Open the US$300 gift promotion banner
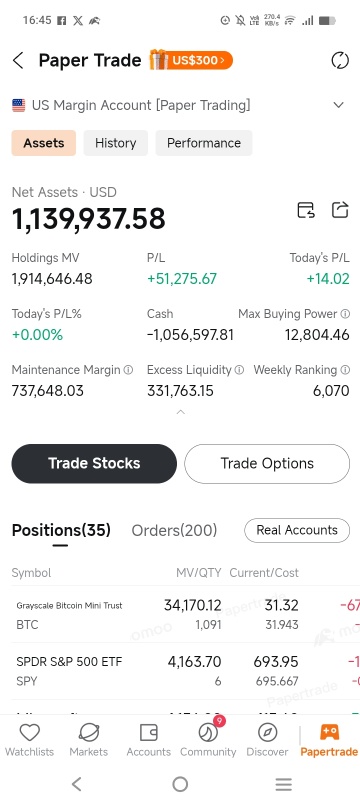Screen dimensions: 360x804 coord(191,60)
